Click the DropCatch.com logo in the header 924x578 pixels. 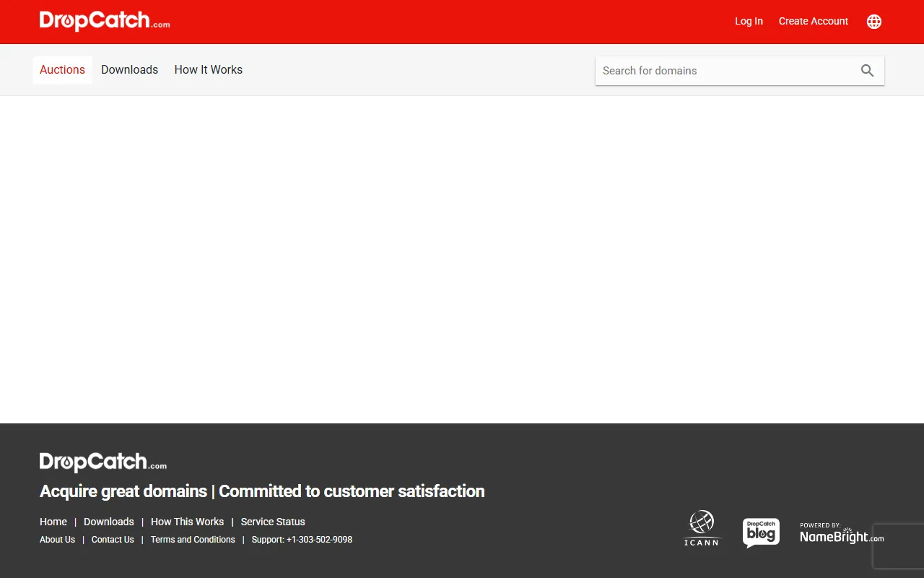click(105, 21)
